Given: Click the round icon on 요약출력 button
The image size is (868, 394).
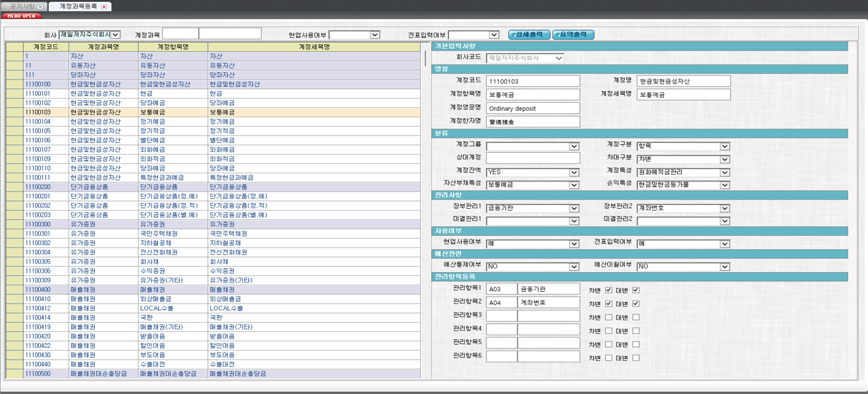Looking at the screenshot, I should pos(558,35).
